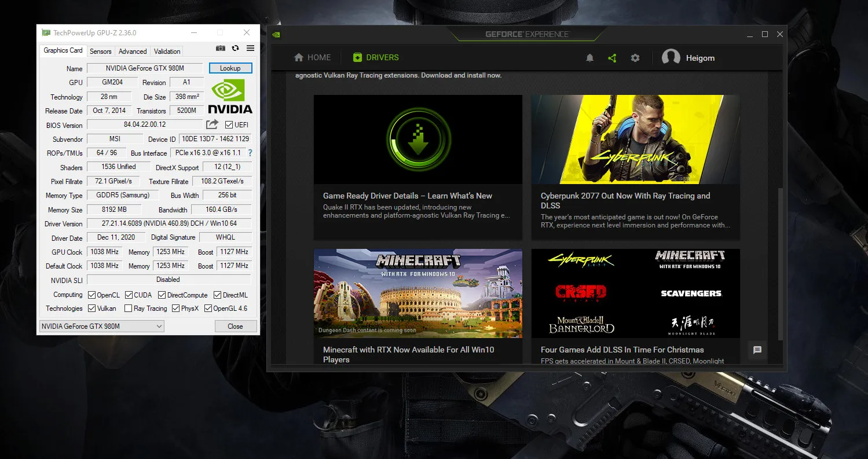This screenshot has height=459, width=868.
Task: Click the NVIDIA logo in GPU-Z
Action: tap(230, 96)
